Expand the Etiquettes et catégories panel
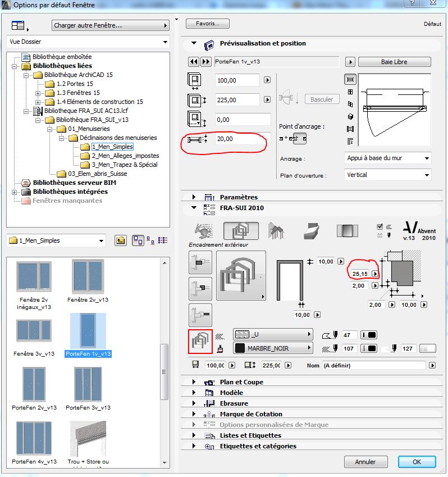 [x=194, y=446]
